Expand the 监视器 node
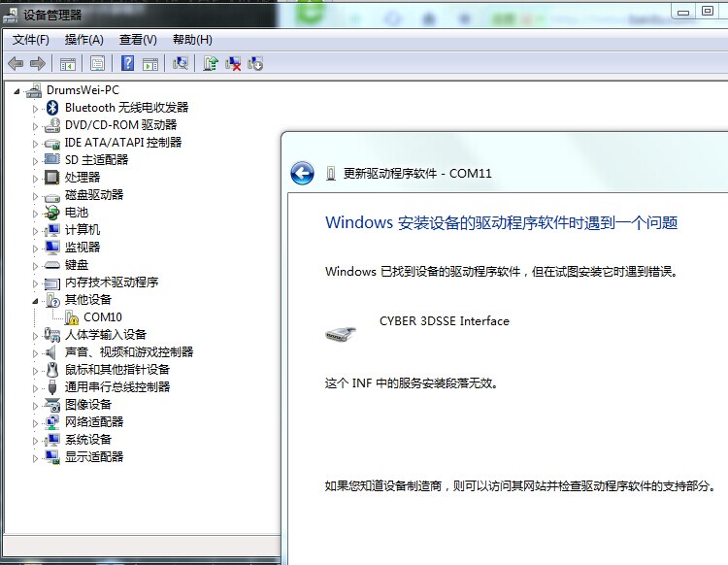 (35, 249)
